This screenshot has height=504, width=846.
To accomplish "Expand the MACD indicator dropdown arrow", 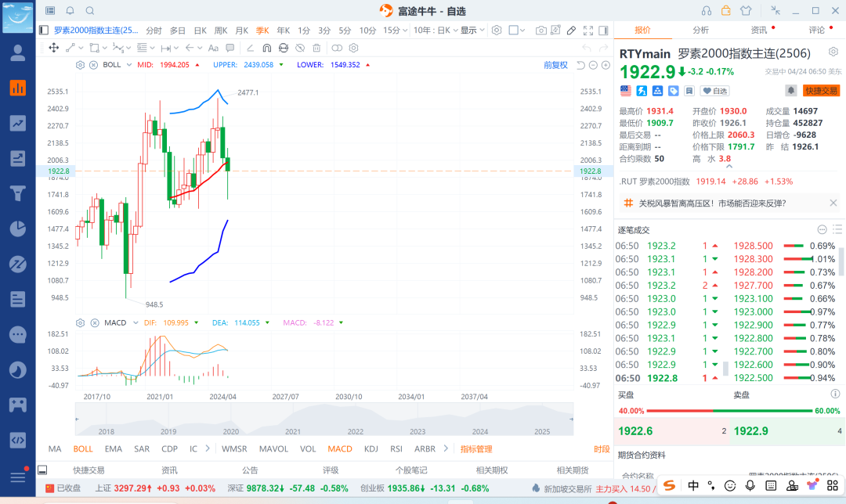I will pyautogui.click(x=136, y=323).
